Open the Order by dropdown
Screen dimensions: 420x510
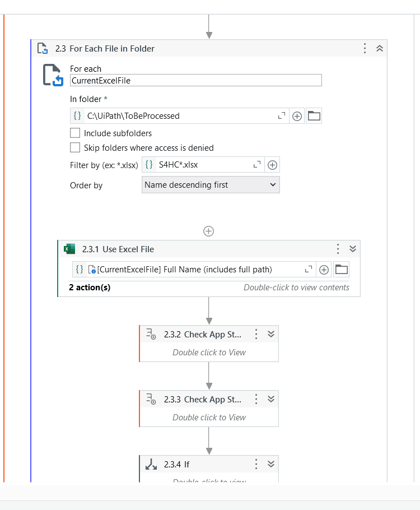211,185
